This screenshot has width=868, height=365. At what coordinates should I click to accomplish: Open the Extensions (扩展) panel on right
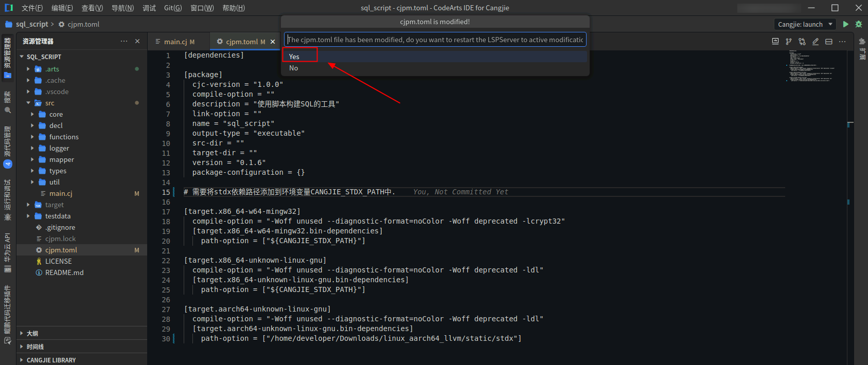pyautogui.click(x=862, y=49)
